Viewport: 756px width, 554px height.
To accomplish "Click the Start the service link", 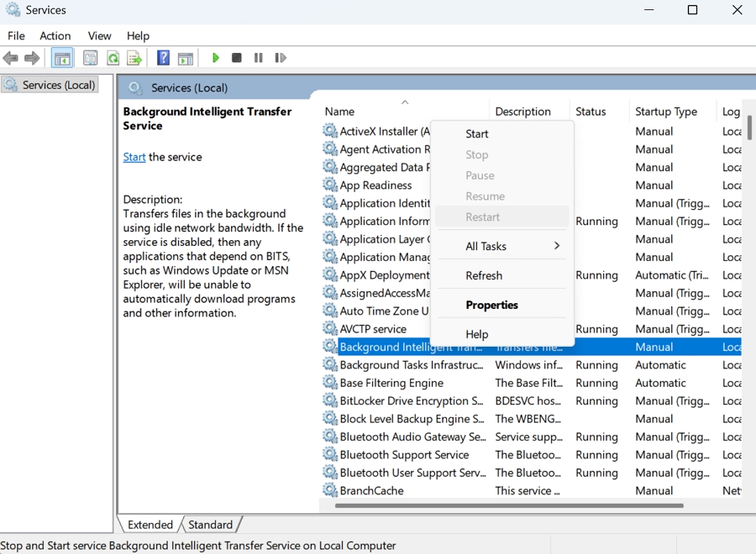I will coord(134,157).
